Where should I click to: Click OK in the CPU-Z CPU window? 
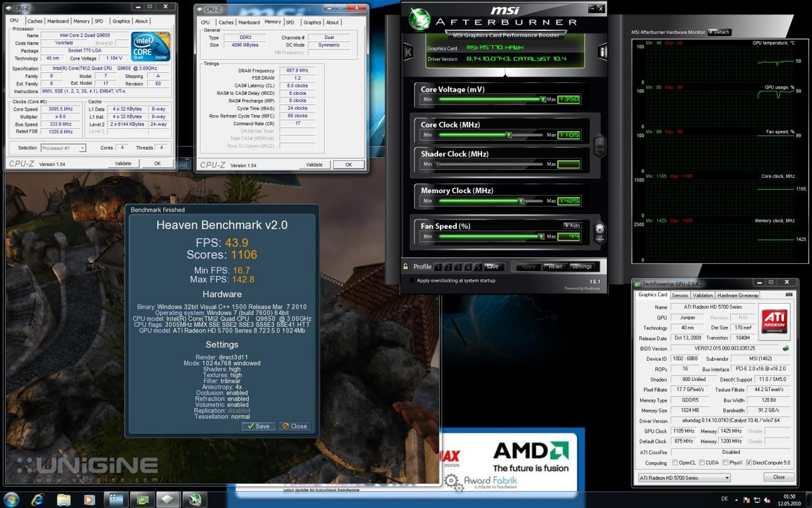[x=157, y=163]
